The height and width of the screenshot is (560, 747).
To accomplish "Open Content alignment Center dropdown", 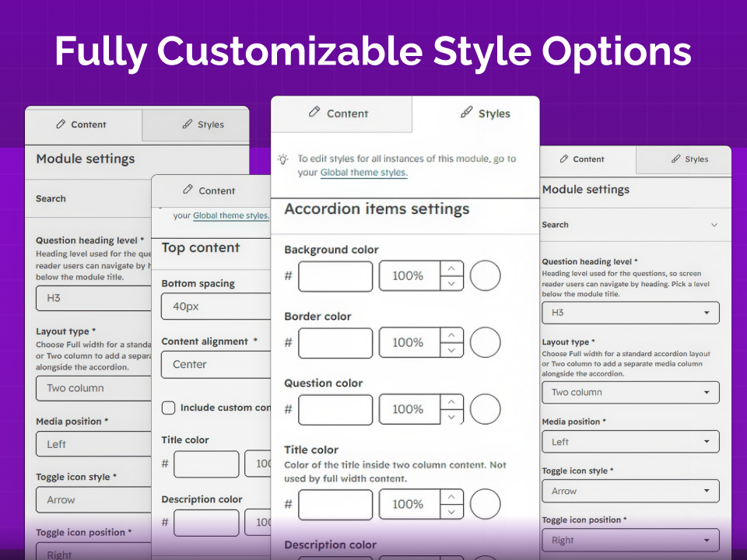I will (x=216, y=364).
